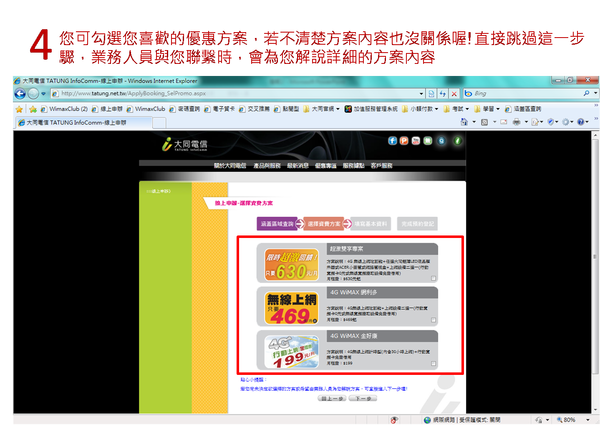600x425 pixels.
Task: Open 電子賀卡 favorites bar link
Action: 219,109
